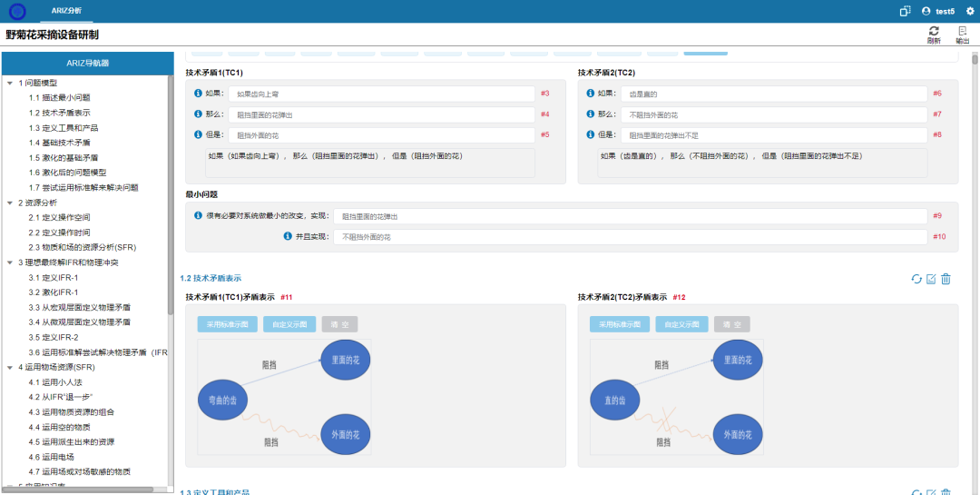Click 采用标准示图 button under TC1
This screenshot has height=495, width=980.
coord(227,324)
